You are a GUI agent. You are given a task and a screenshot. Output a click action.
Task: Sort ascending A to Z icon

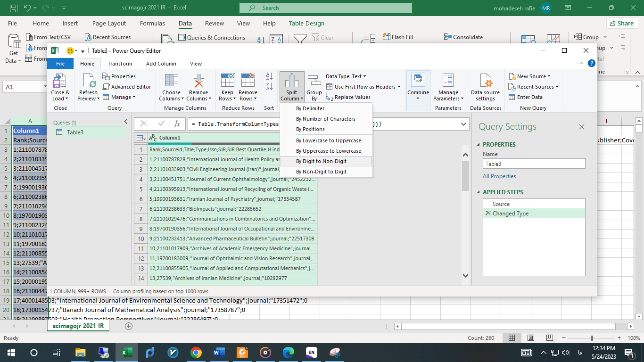[x=270, y=76]
